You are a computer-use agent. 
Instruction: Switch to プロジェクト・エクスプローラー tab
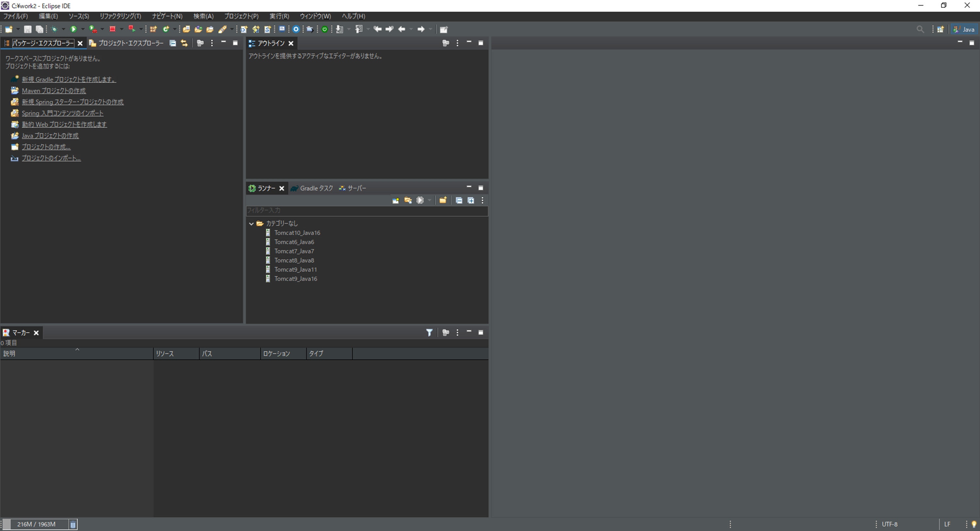click(x=126, y=43)
